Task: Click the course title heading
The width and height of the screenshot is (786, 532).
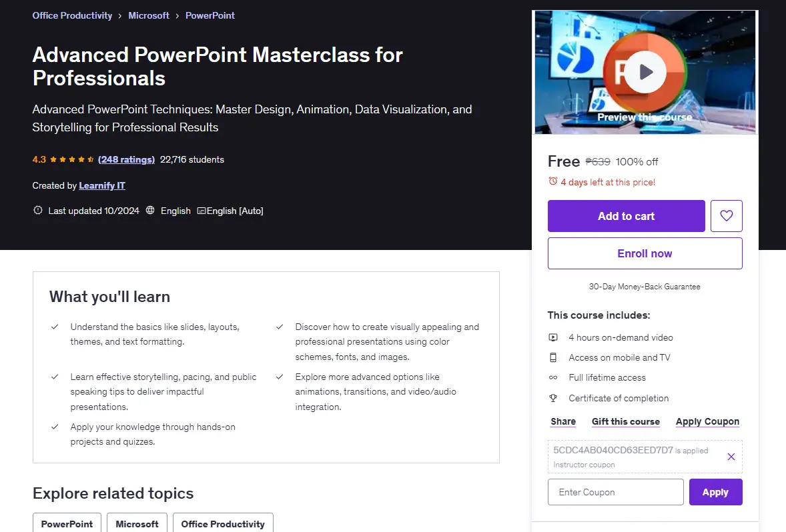Action: click(x=218, y=66)
